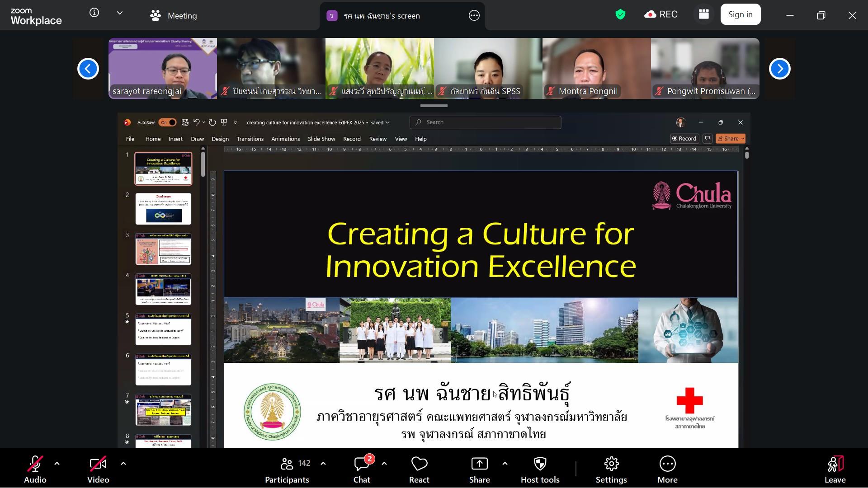Open the Slide Show menu

tap(321, 139)
